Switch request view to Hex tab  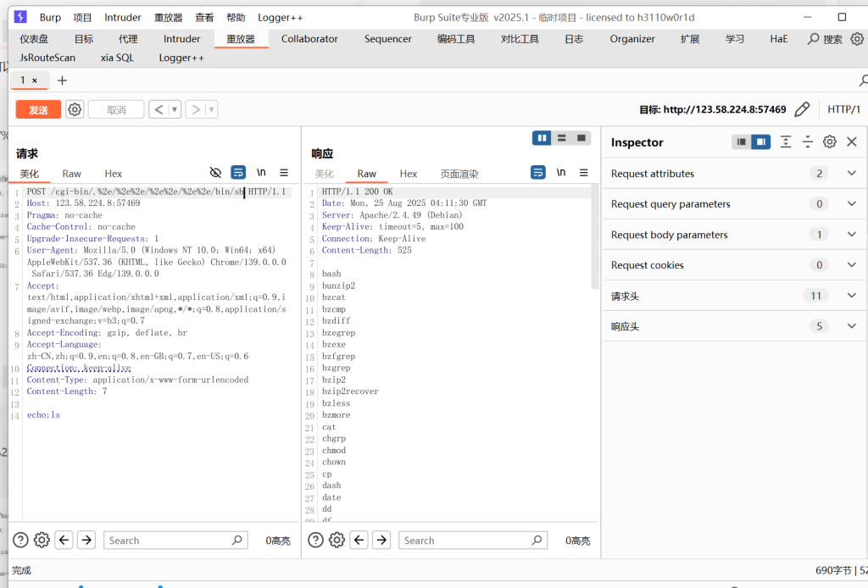pyautogui.click(x=114, y=174)
